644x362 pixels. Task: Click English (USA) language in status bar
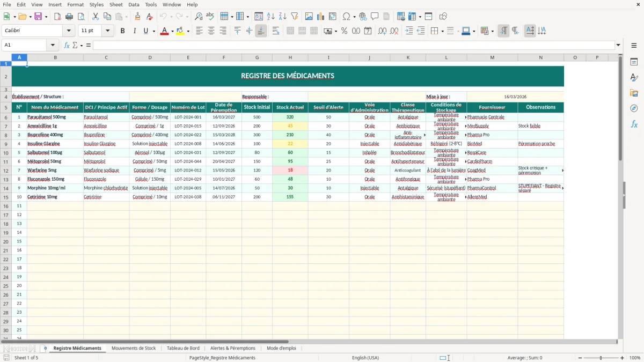point(365,358)
